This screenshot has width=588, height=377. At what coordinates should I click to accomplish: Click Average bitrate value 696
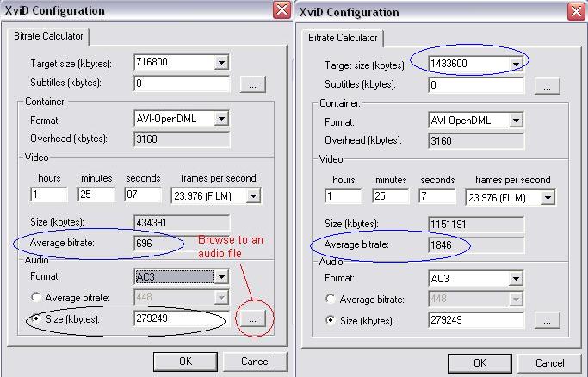pos(182,244)
